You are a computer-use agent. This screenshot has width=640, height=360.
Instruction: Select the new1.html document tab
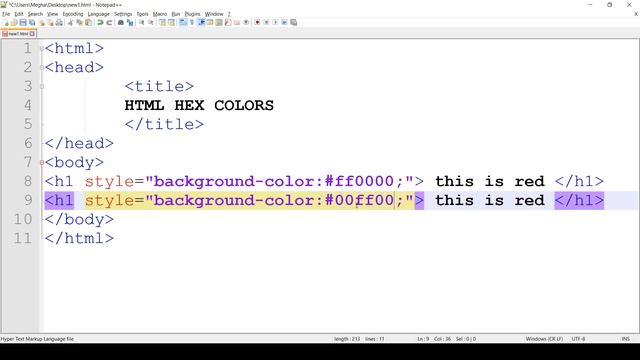click(x=18, y=34)
